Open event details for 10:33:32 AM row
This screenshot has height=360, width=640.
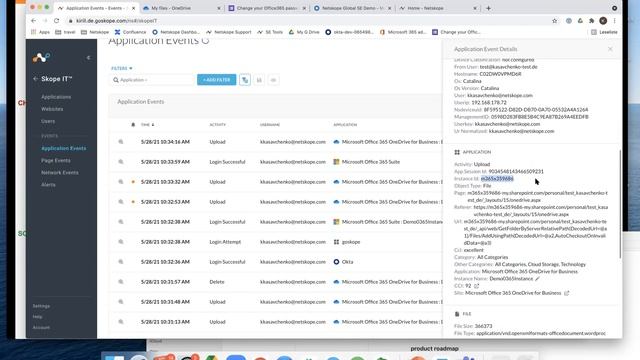[121, 182]
